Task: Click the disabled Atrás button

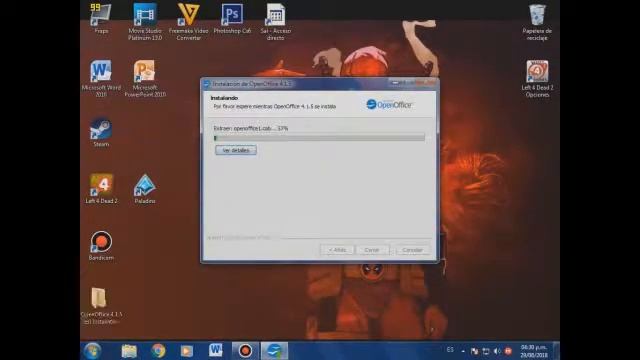Action: (337, 250)
